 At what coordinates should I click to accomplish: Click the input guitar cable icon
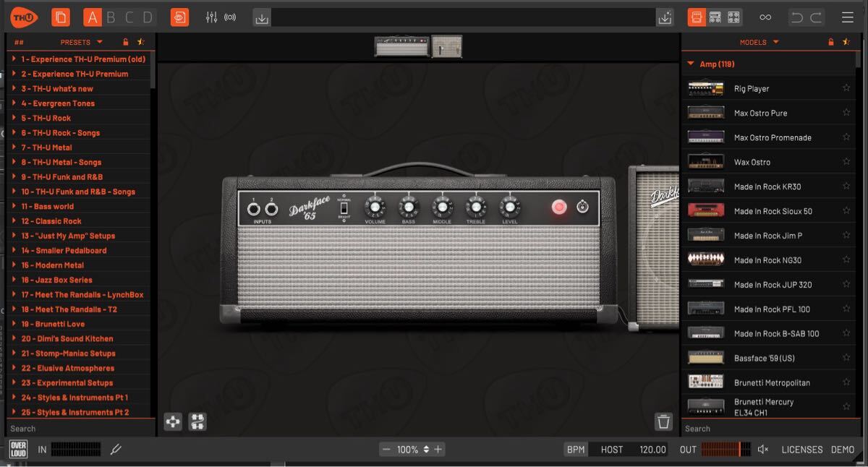tap(115, 450)
